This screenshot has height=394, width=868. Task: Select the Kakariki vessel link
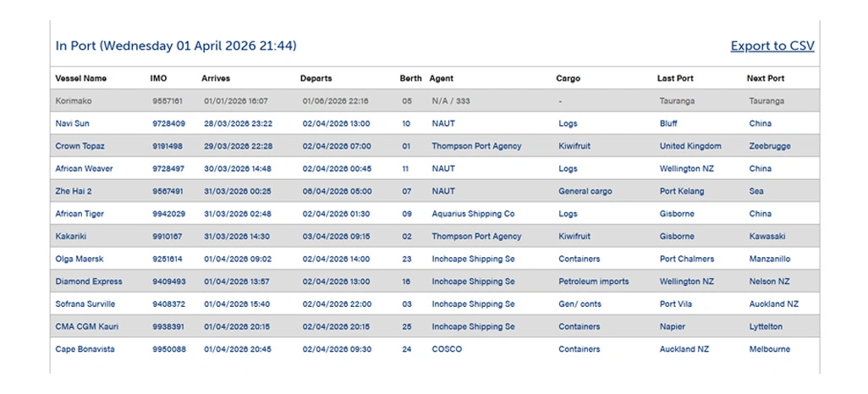tap(73, 237)
